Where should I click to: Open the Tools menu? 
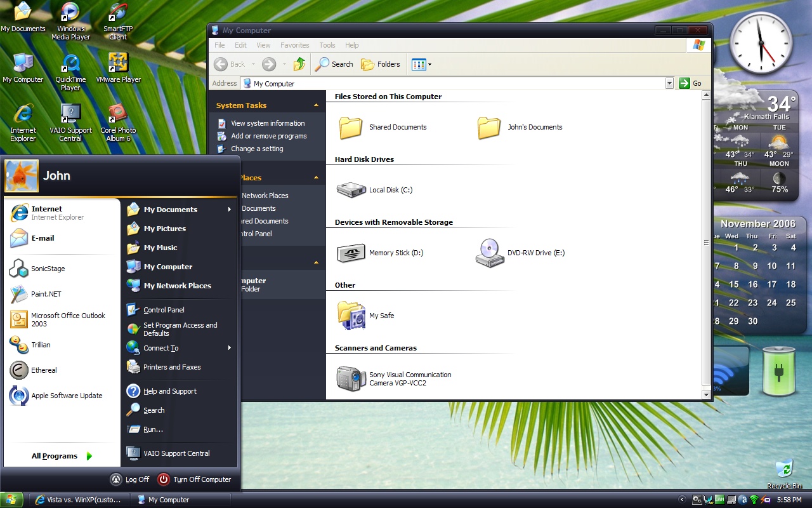[x=327, y=45]
